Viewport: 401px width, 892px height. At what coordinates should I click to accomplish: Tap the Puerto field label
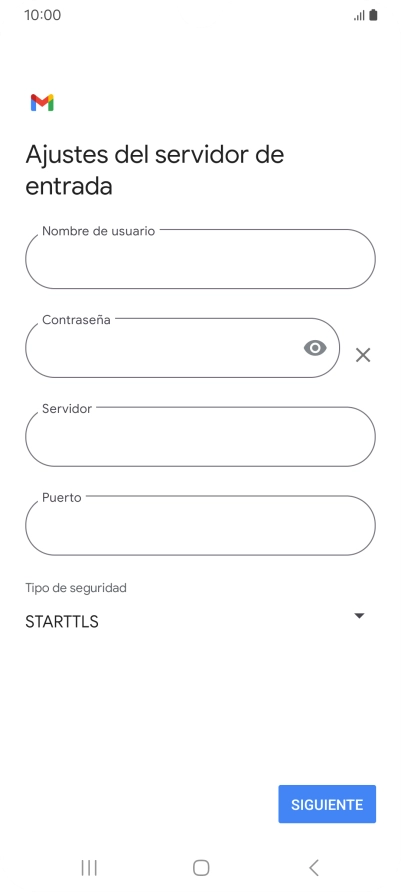click(x=62, y=498)
